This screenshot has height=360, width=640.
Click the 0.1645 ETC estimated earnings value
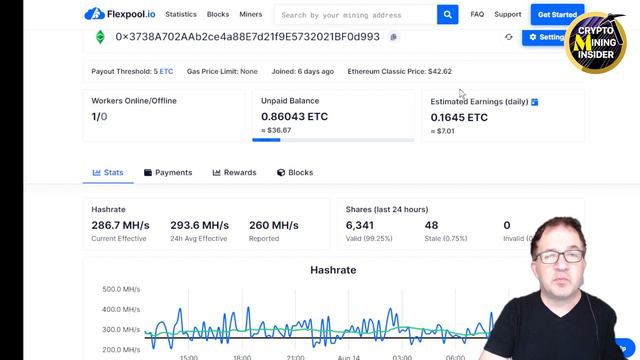tap(459, 118)
